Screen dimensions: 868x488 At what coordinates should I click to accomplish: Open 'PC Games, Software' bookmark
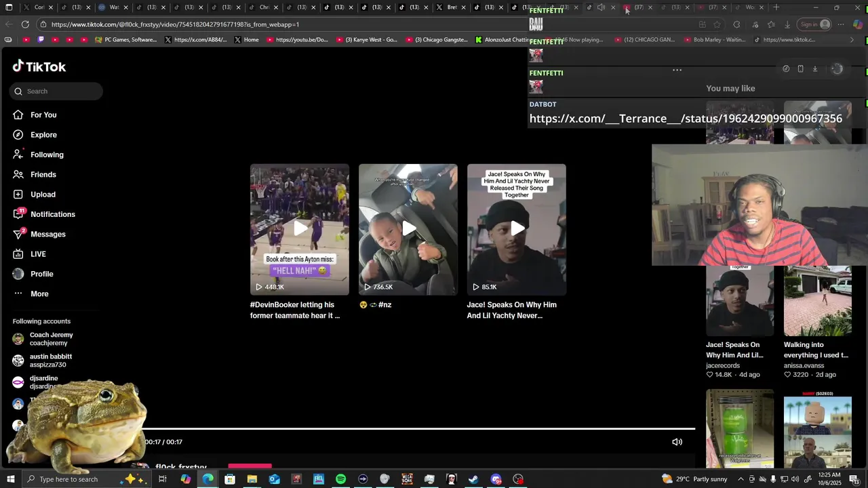[x=126, y=39]
